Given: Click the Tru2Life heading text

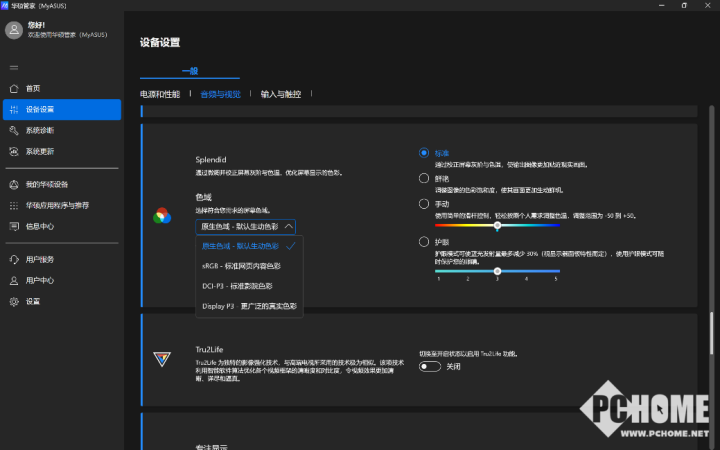Looking at the screenshot, I should tap(209, 349).
